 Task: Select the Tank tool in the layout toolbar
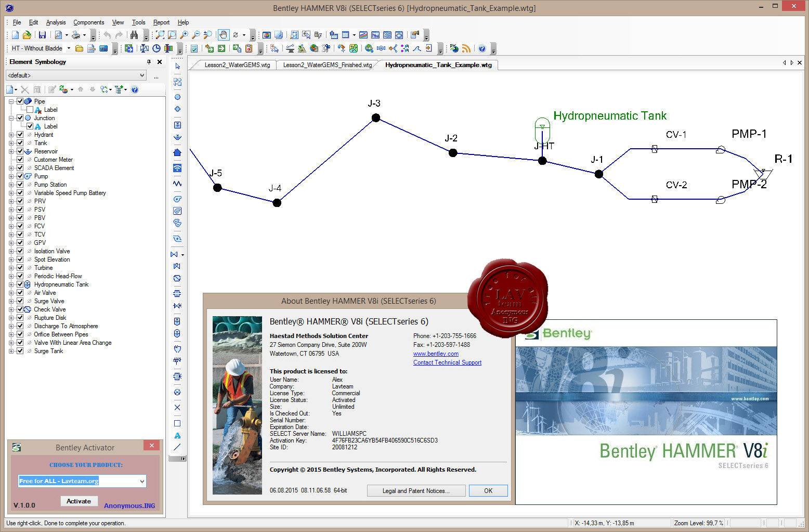point(177,125)
